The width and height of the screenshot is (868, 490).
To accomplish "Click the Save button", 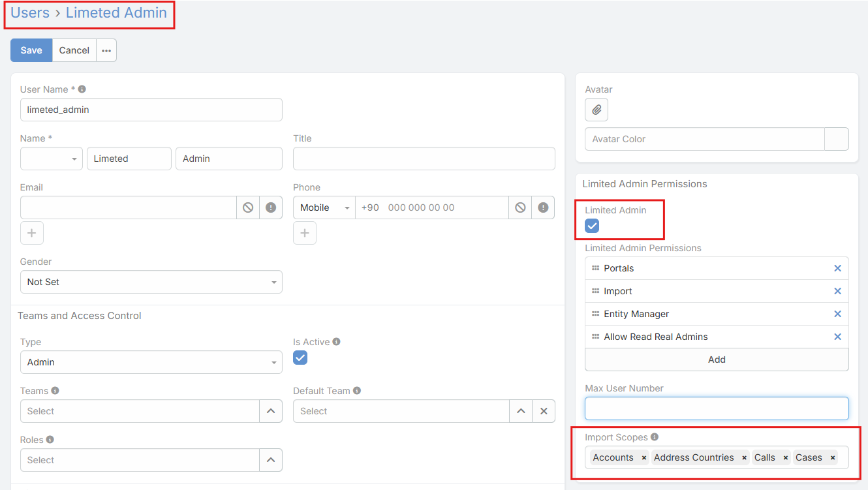I will click(x=31, y=50).
